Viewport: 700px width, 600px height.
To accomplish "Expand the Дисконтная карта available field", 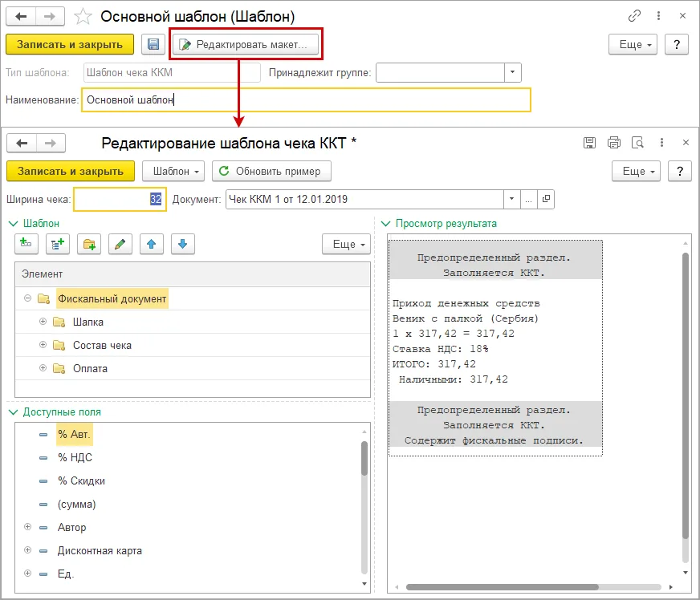I will click(x=27, y=550).
